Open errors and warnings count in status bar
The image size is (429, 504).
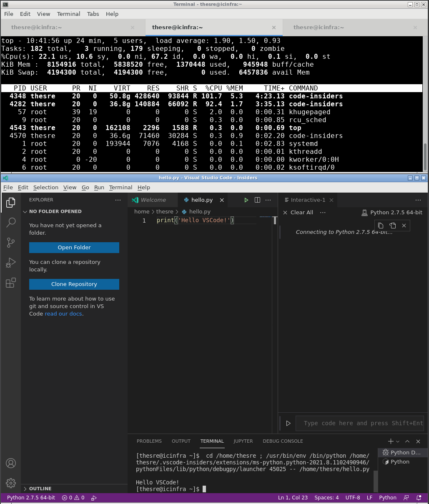point(73,498)
